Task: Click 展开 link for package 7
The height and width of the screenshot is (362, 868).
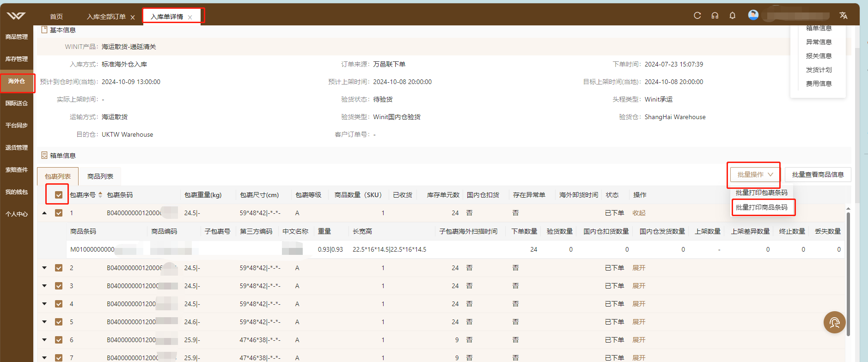Action: (x=639, y=358)
